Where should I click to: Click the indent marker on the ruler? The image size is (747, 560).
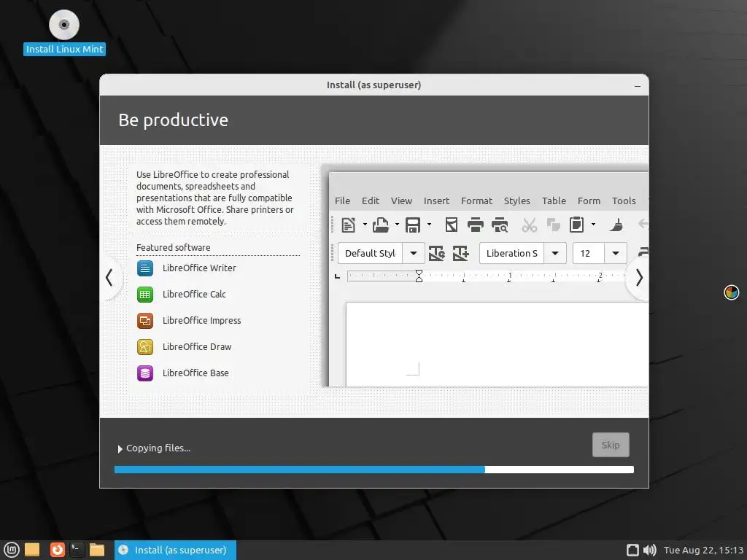(419, 276)
